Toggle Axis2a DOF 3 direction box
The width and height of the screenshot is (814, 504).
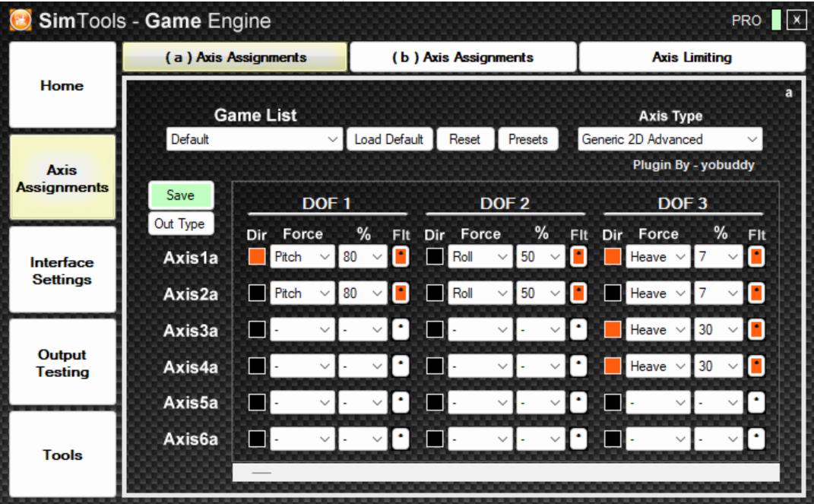pos(613,293)
